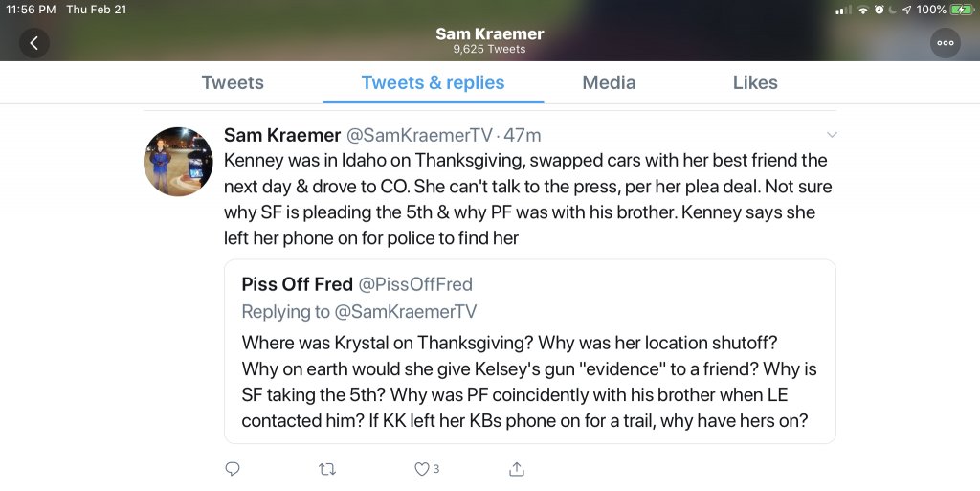
Task: Open Sam Kraemer's profile picture
Action: point(178,161)
